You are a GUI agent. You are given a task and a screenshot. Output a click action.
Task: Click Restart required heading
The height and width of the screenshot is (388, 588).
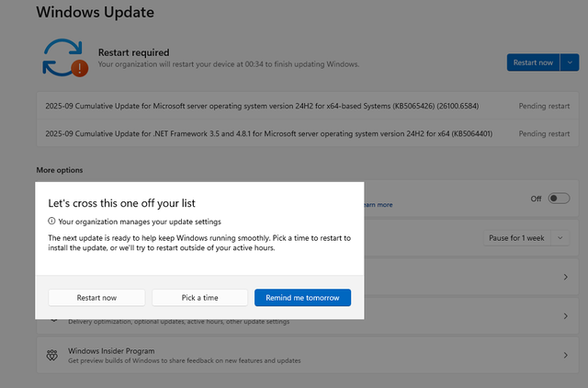[133, 52]
